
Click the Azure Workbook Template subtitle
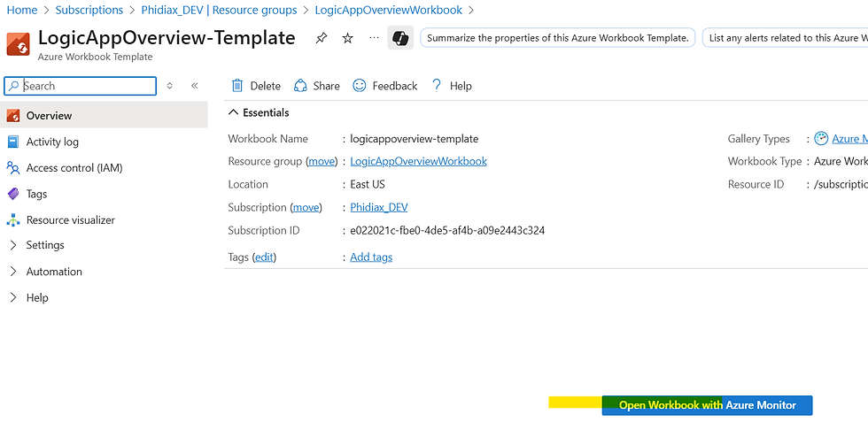[x=96, y=57]
